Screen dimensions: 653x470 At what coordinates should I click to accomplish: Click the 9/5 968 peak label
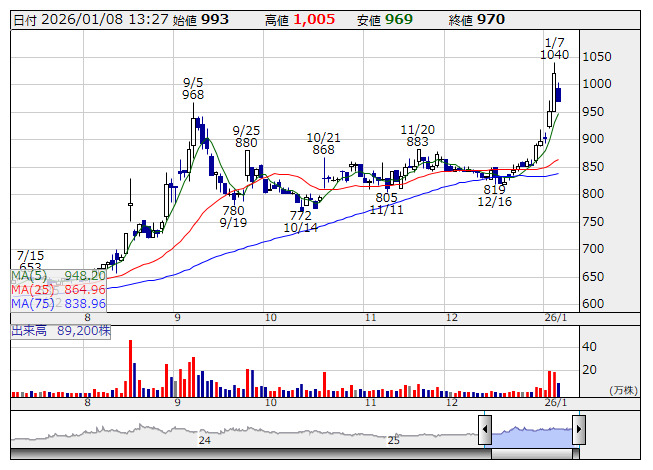tap(193, 87)
